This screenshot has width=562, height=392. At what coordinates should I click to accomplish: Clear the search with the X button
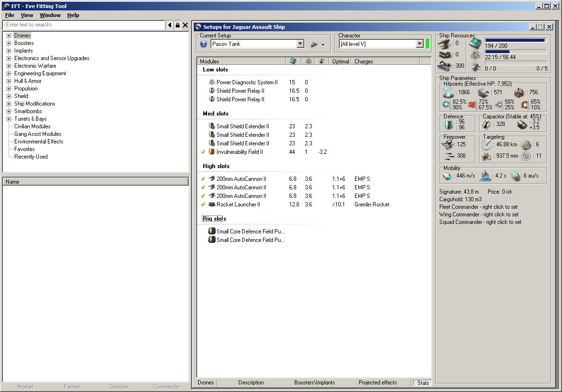coord(185,25)
